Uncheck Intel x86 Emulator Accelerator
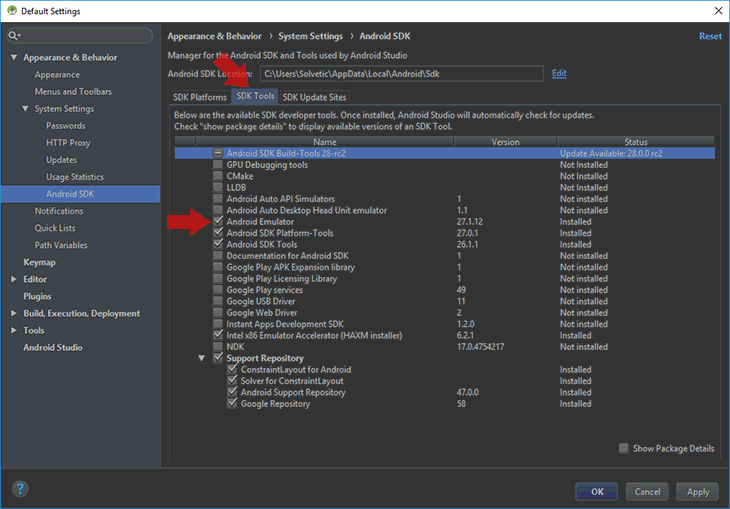 coord(218,335)
